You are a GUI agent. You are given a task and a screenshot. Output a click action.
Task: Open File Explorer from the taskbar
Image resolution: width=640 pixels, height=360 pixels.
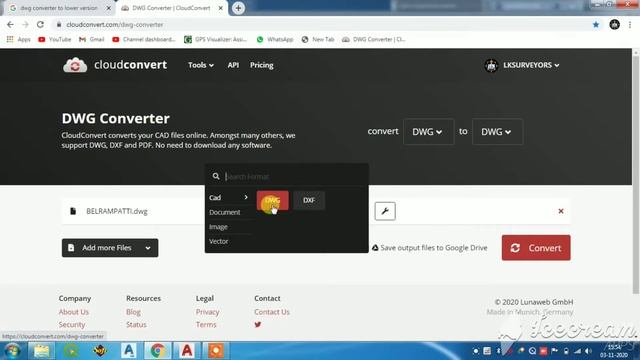[x=41, y=351]
